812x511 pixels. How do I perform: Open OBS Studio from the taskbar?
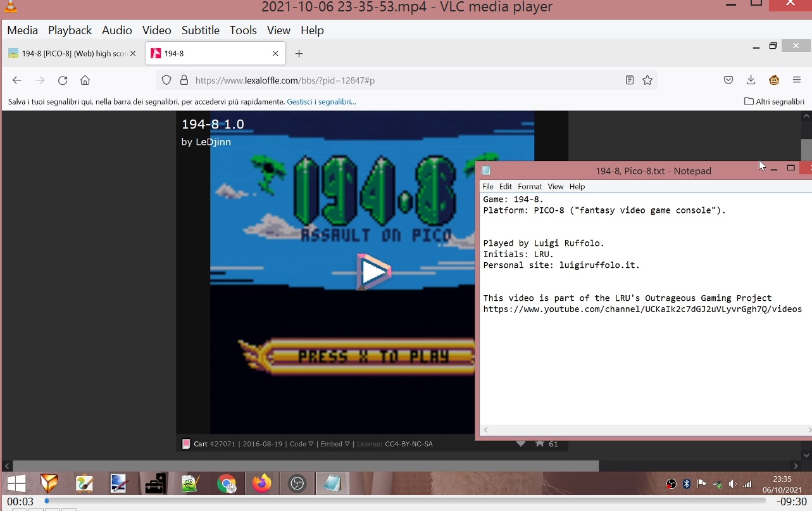[x=297, y=484]
